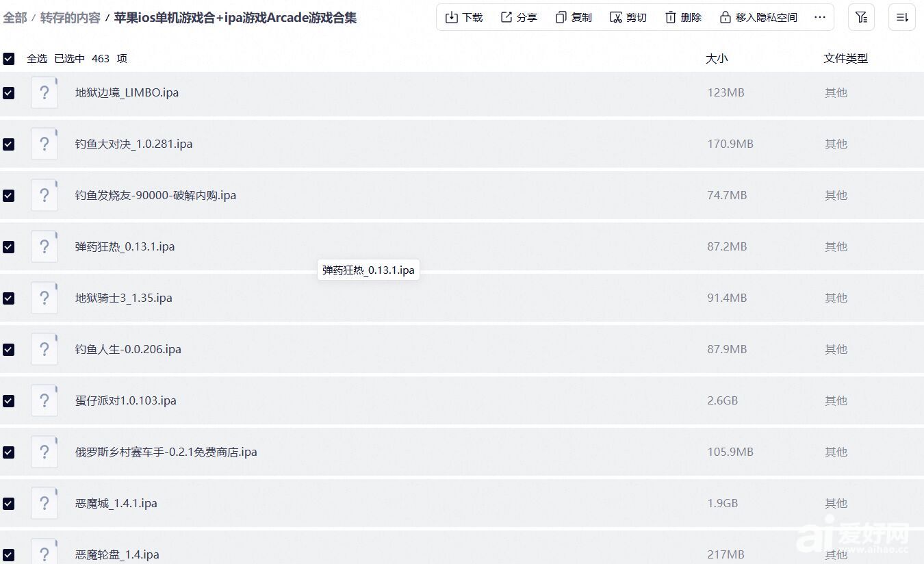Open the filter icon button

tap(861, 18)
